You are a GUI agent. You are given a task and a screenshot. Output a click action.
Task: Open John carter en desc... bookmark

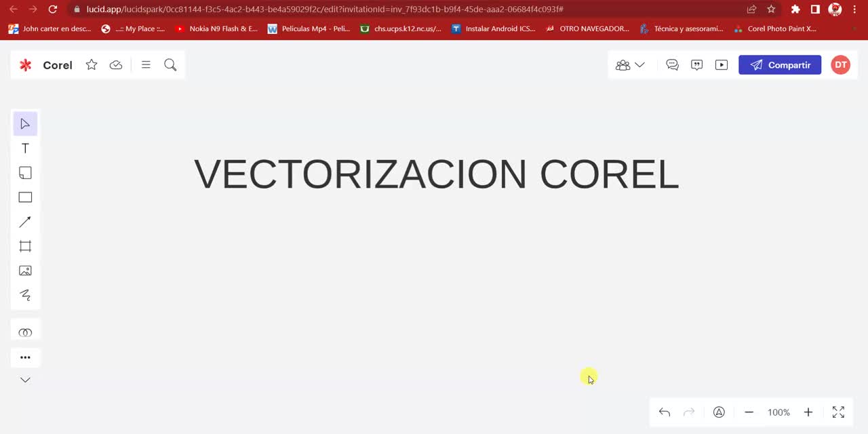coord(50,28)
